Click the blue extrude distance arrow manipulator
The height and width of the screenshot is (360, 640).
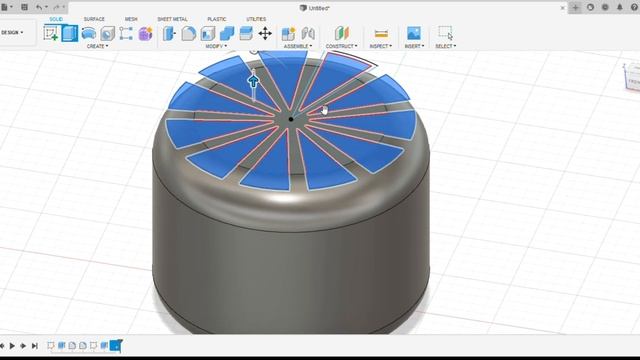[253, 81]
